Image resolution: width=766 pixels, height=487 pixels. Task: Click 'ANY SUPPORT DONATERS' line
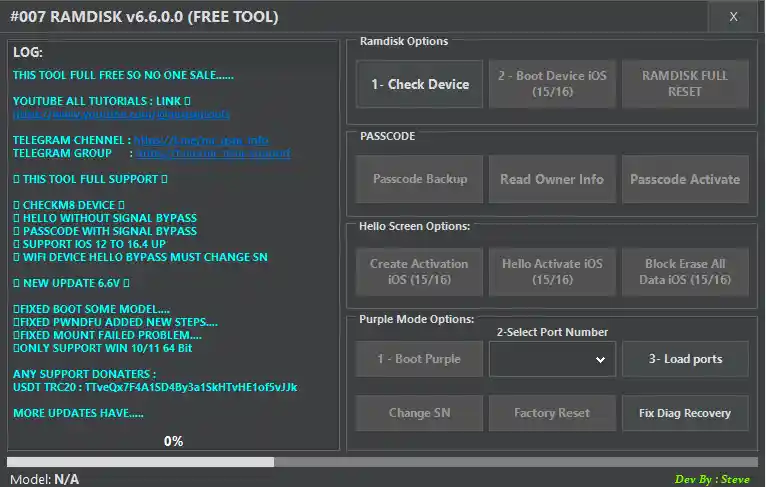tap(85, 374)
